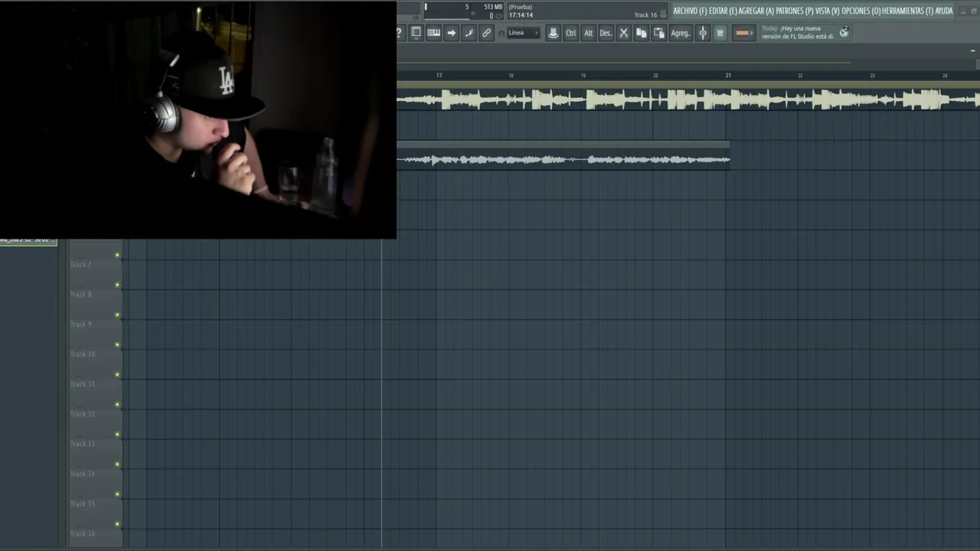Viewport: 980px width, 551px height.
Task: Open the orange pattern selector dropdown
Action: [743, 33]
